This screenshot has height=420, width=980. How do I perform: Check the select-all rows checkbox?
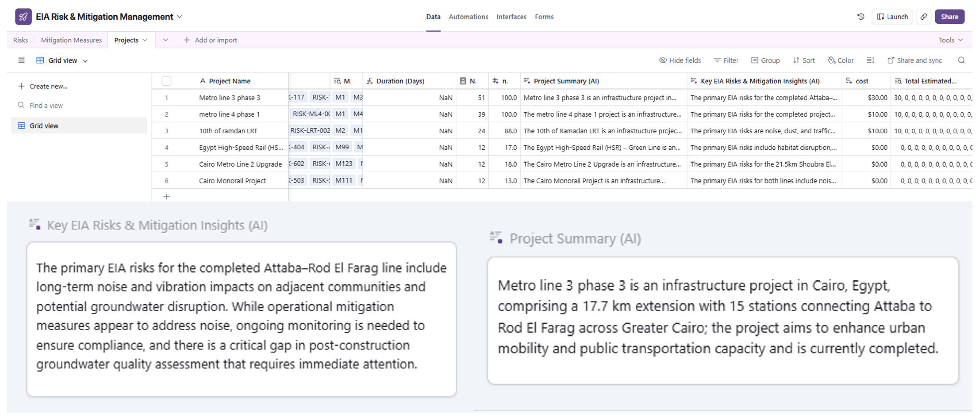pyautogui.click(x=166, y=81)
